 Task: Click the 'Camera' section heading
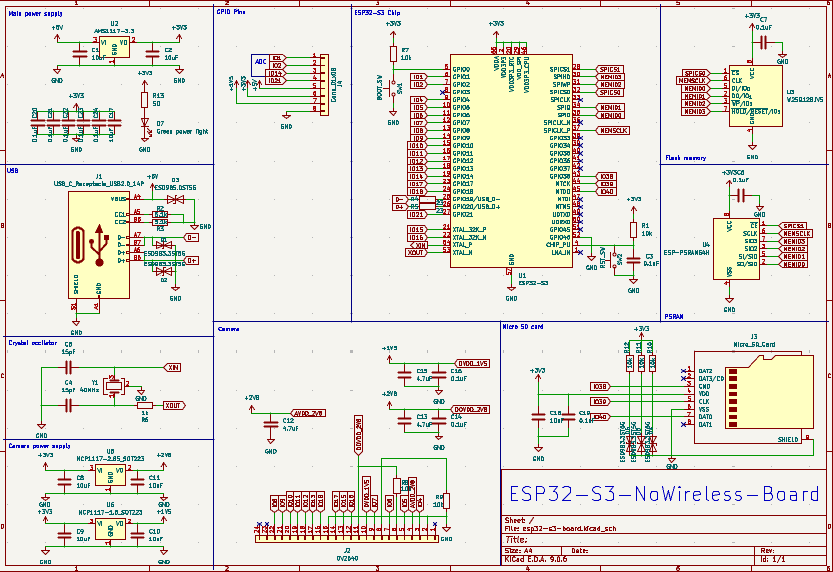[228, 329]
